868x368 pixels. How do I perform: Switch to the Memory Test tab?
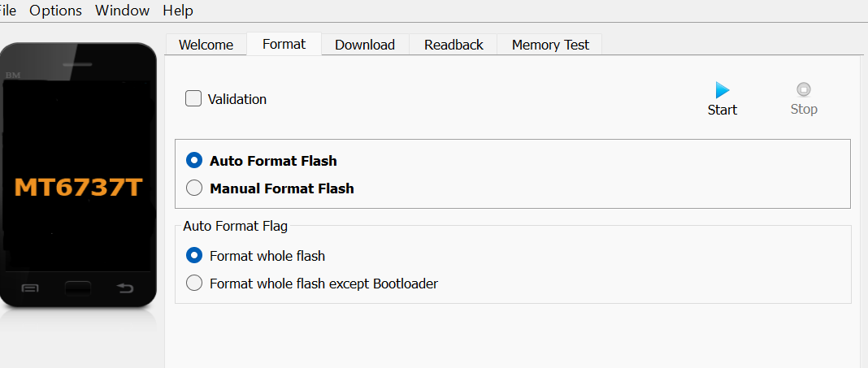click(x=550, y=45)
